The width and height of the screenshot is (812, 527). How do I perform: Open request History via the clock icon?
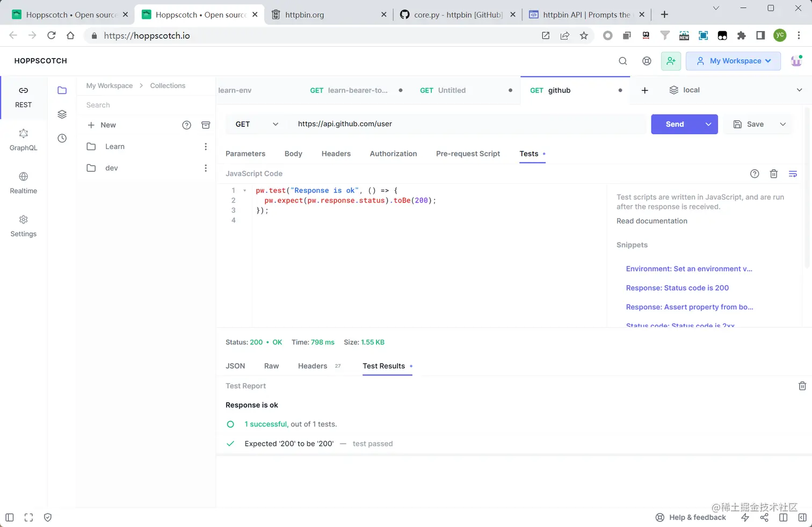62,138
